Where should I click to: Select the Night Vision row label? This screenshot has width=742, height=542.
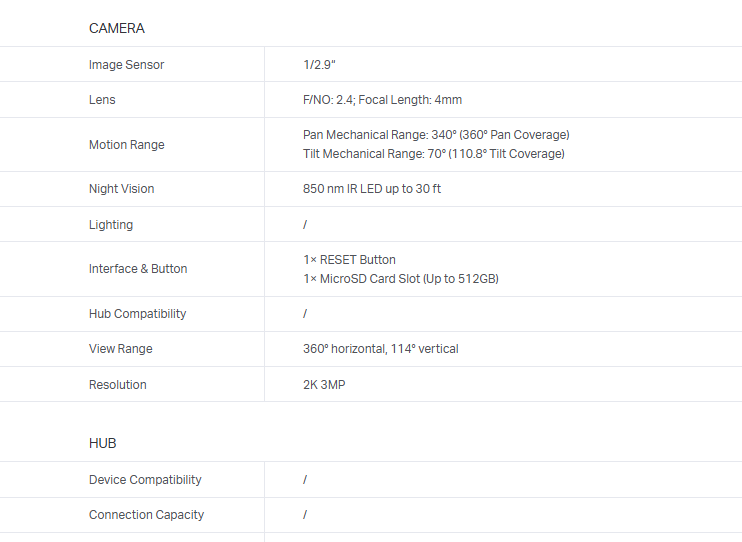pyautogui.click(x=121, y=189)
